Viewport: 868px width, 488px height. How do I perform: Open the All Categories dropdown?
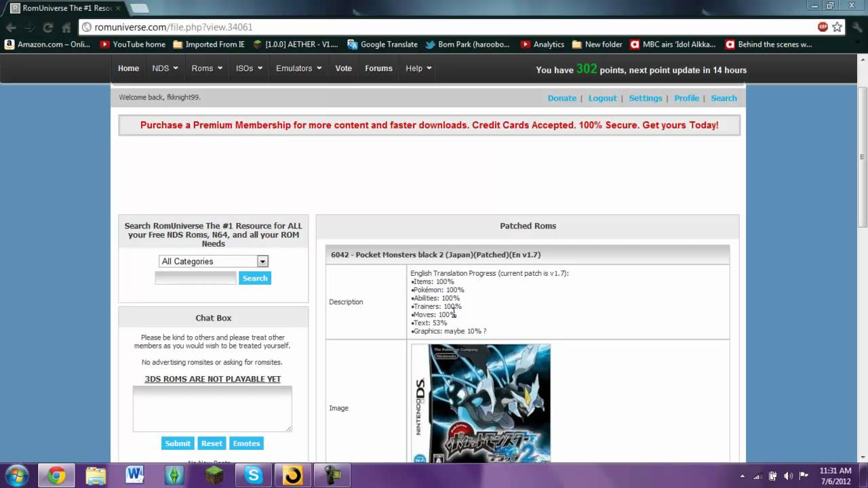pyautogui.click(x=214, y=261)
